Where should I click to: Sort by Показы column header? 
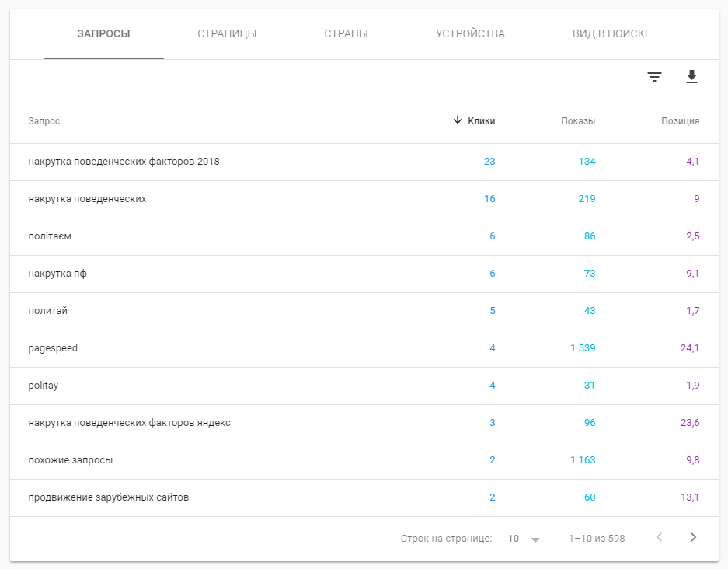[x=578, y=121]
